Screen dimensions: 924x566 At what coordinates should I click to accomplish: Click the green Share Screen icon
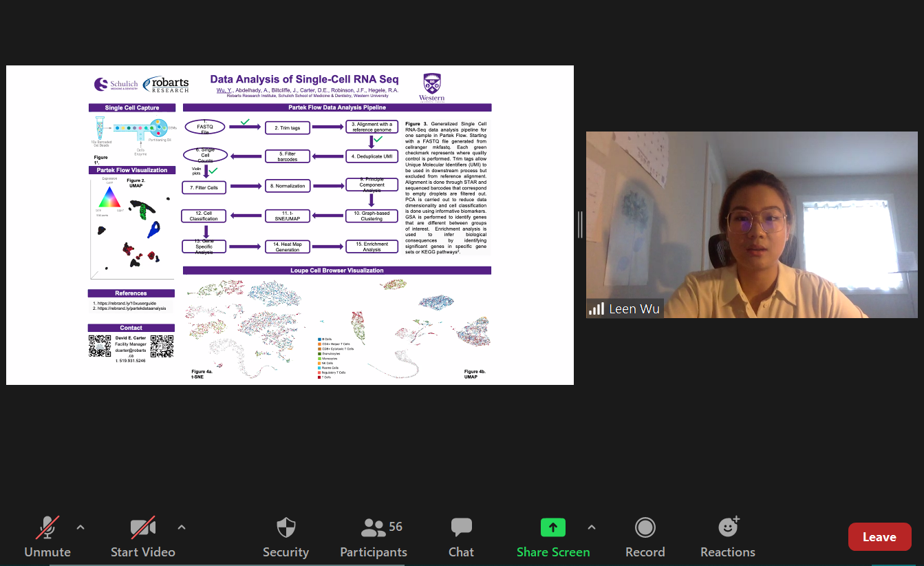coord(552,528)
